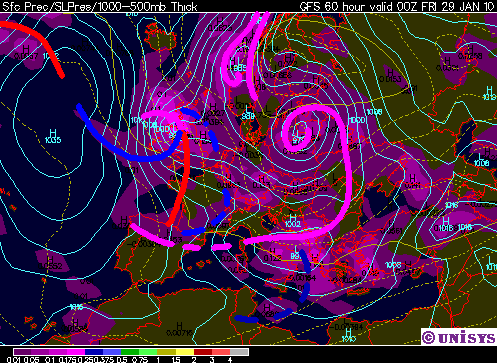Select the gray 4 legend swatch

click(x=239, y=352)
